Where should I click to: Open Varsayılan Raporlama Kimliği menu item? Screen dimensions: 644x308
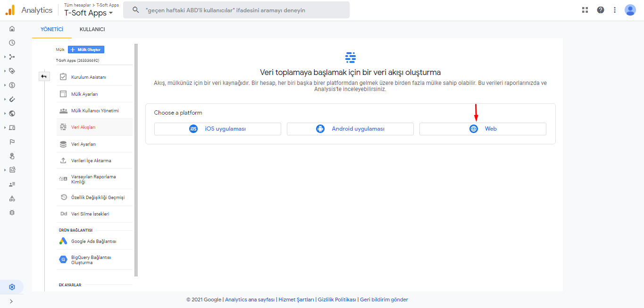click(94, 179)
